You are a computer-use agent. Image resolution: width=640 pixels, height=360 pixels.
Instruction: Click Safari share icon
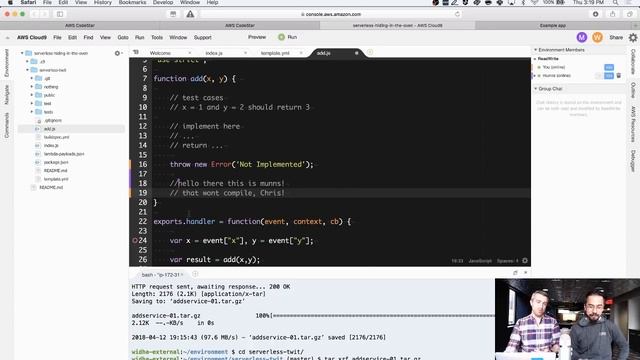612,14
